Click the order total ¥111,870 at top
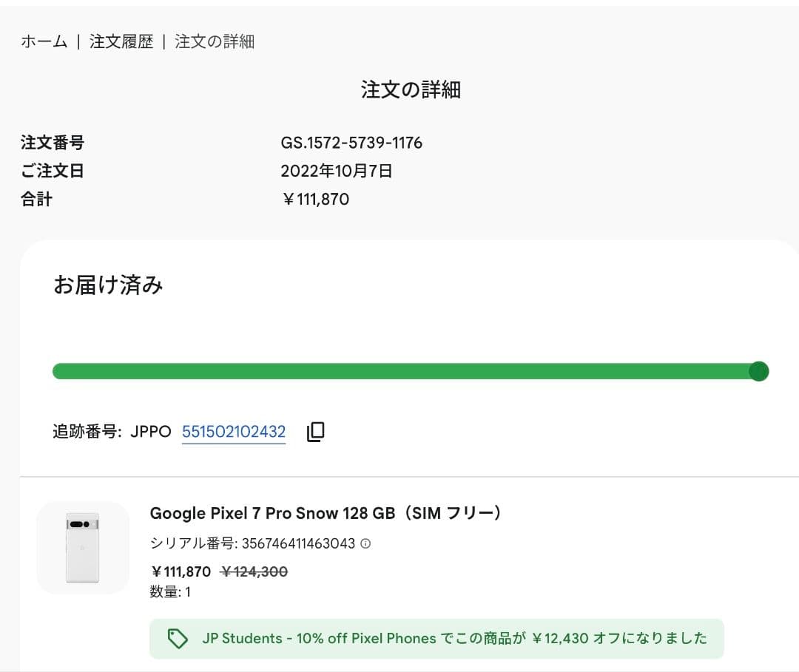This screenshot has width=799, height=672. point(315,199)
